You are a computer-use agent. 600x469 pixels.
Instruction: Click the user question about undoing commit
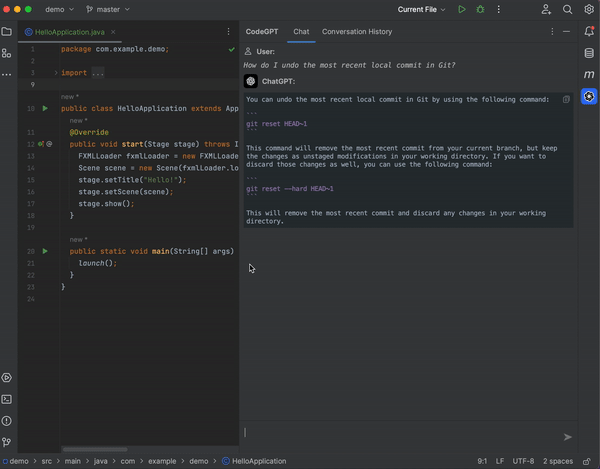[x=349, y=65]
